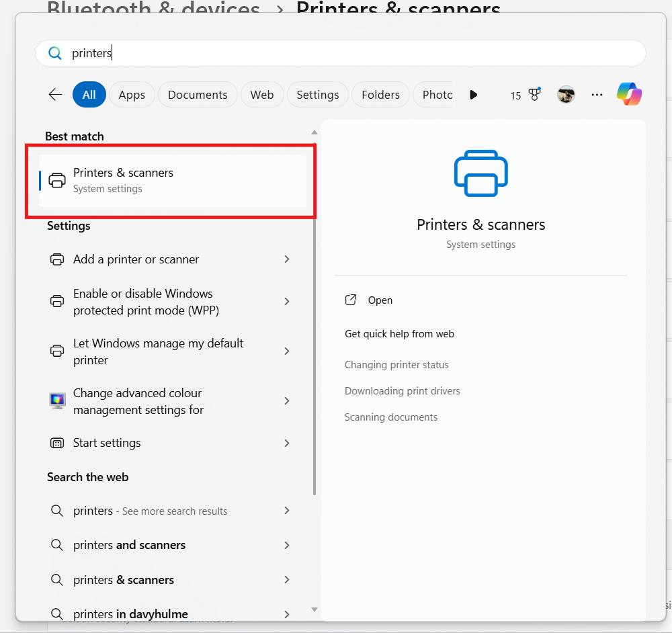Viewport: 672px width, 633px height.
Task: Click the search icon beside 'printers & scanners' suggestion
Action: [57, 579]
